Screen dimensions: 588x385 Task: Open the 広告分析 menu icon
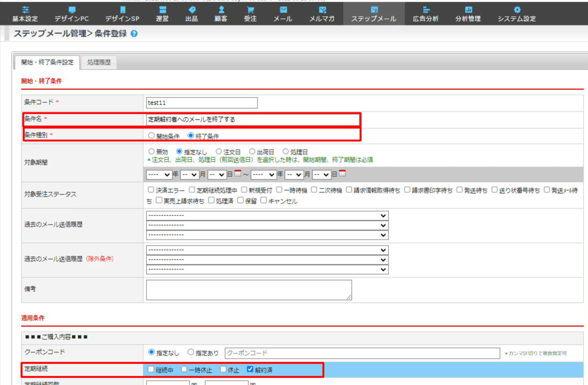click(426, 10)
